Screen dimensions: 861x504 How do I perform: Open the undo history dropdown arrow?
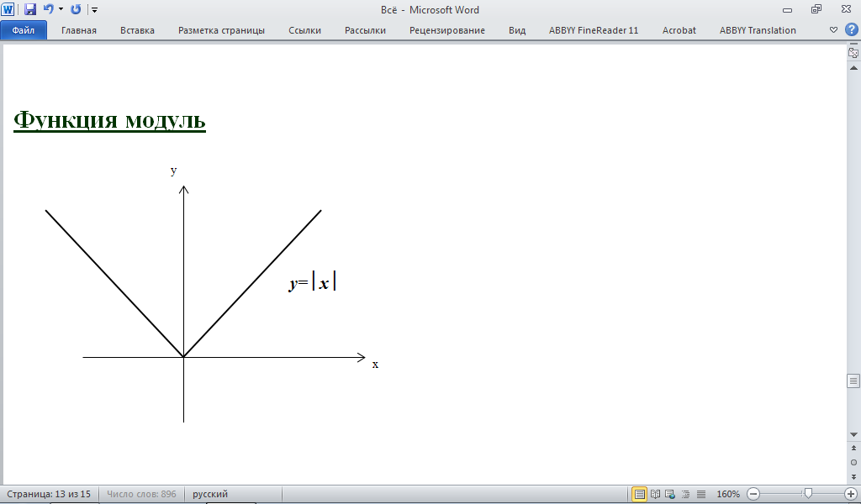click(x=61, y=9)
